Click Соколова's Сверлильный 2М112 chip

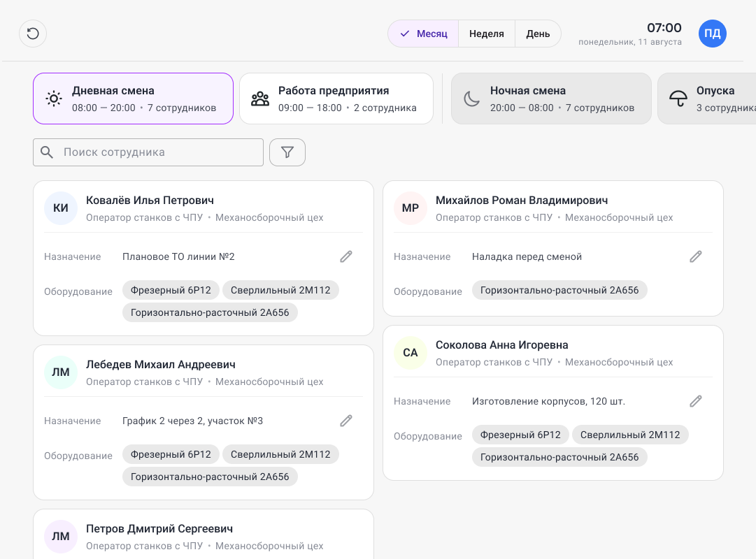630,435
